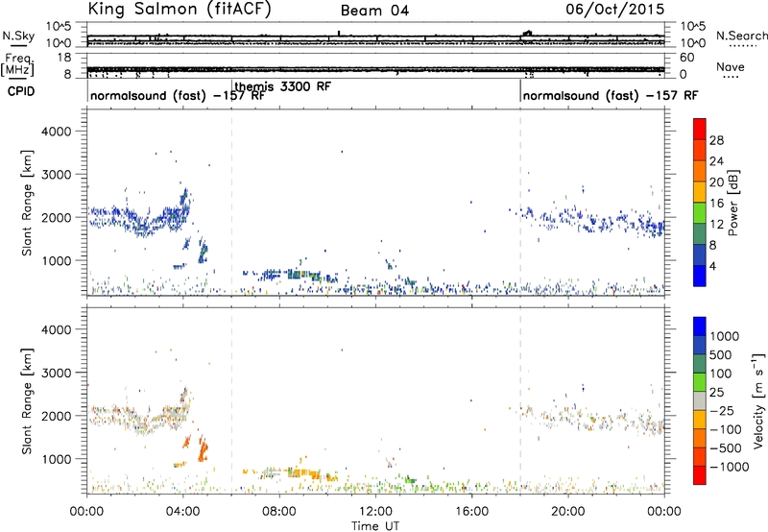Click the King Salmon (fitACF) plot title
768x532 pixels.
[x=180, y=10]
